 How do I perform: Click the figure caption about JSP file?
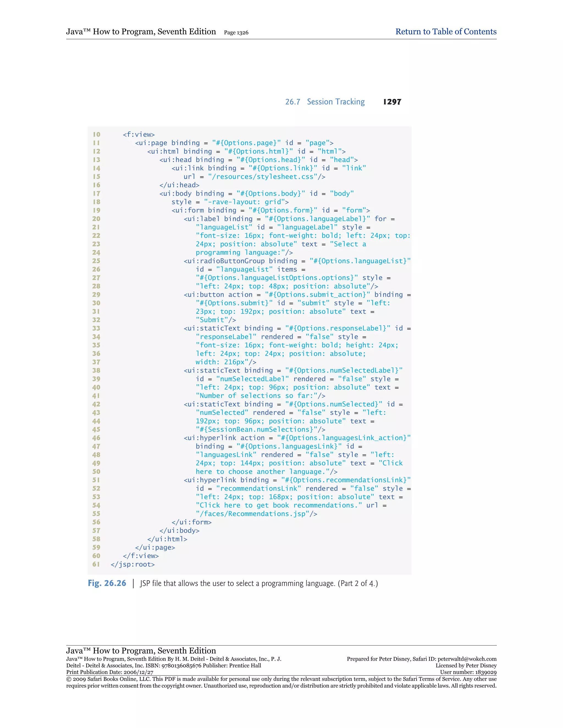click(x=258, y=583)
